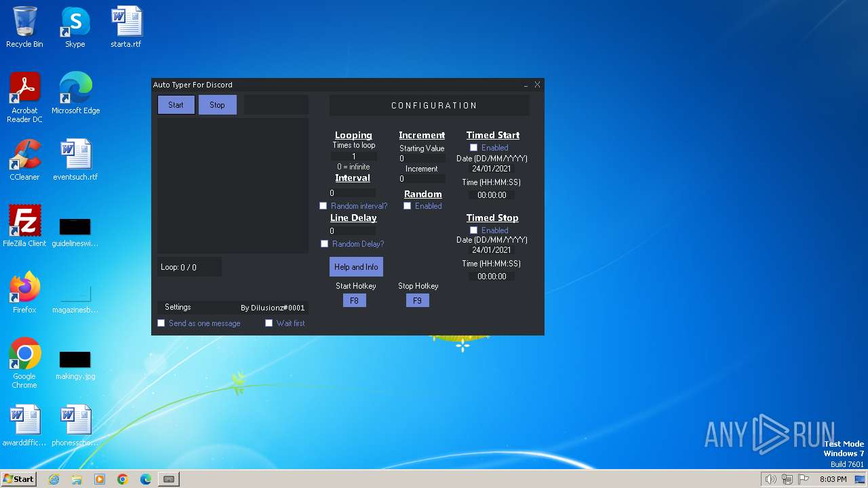Viewport: 868px width, 488px height.
Task: Click the Loop: 0 / 0 counter
Action: 189,267
